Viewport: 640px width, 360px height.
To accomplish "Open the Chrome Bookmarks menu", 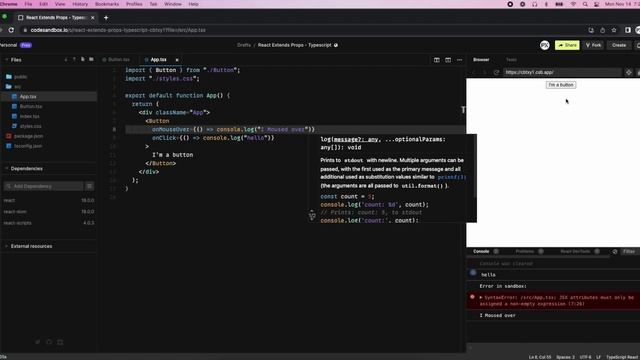I will point(107,4).
